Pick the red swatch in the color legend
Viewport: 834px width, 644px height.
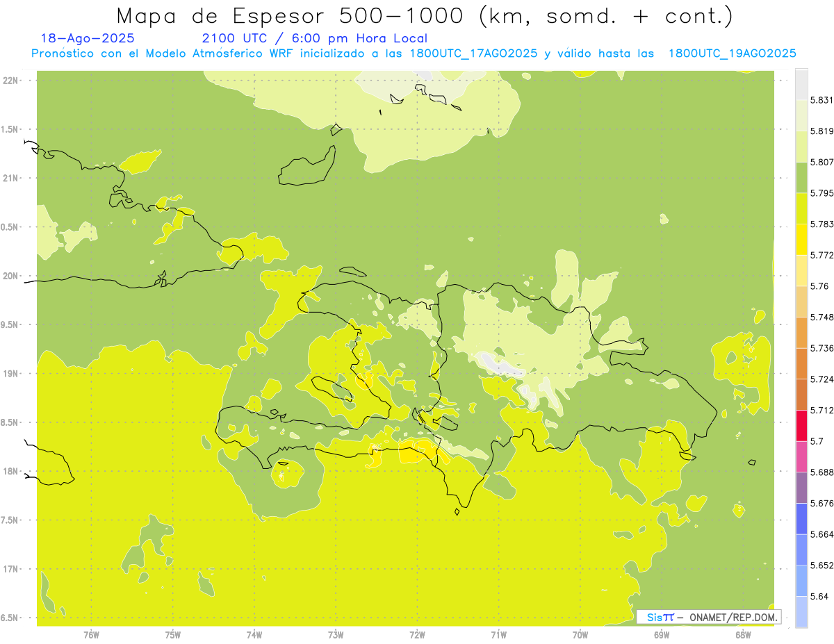(x=801, y=426)
